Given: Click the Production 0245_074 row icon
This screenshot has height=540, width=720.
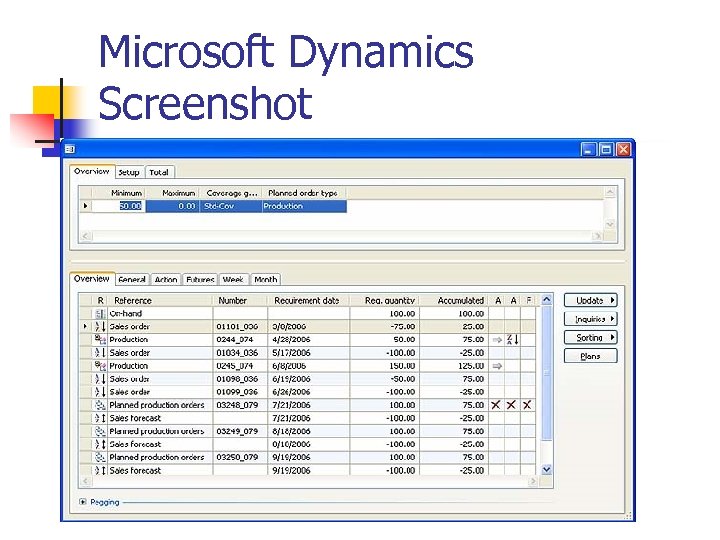Looking at the screenshot, I should [x=100, y=366].
